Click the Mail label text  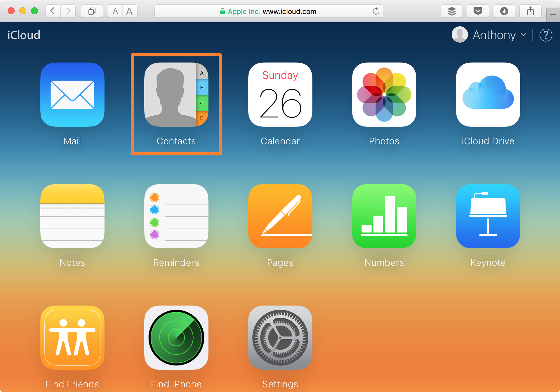pyautogui.click(x=72, y=141)
